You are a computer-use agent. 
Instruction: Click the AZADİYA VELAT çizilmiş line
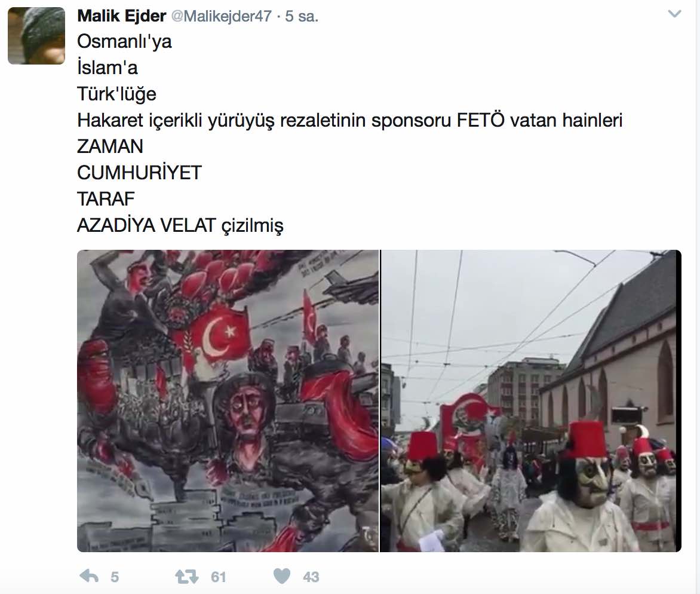click(180, 226)
